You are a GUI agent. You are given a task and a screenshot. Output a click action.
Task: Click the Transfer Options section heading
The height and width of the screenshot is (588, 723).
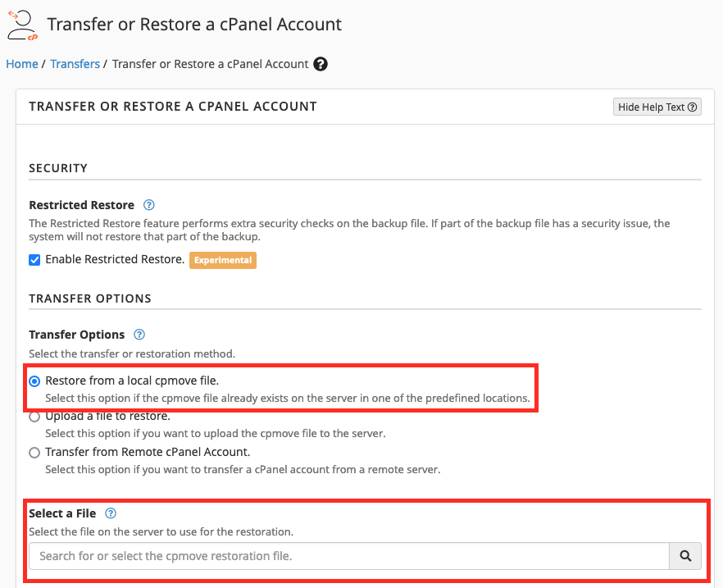tap(90, 299)
